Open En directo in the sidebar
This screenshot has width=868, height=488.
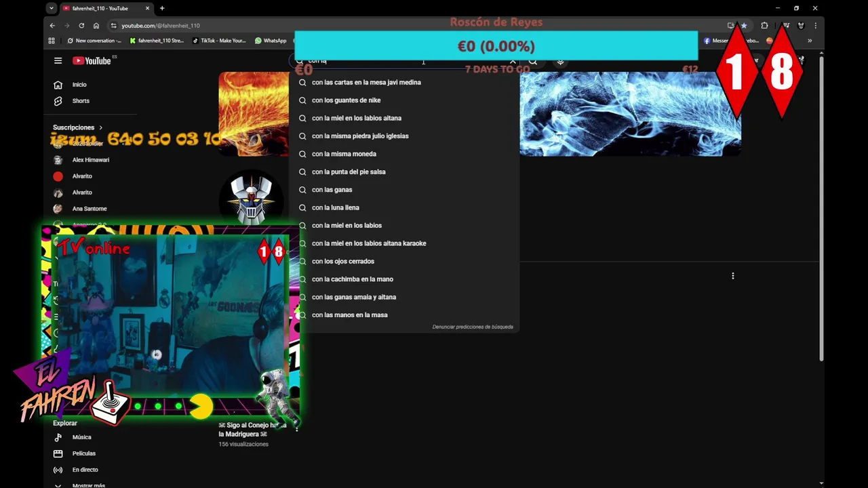[x=85, y=470]
